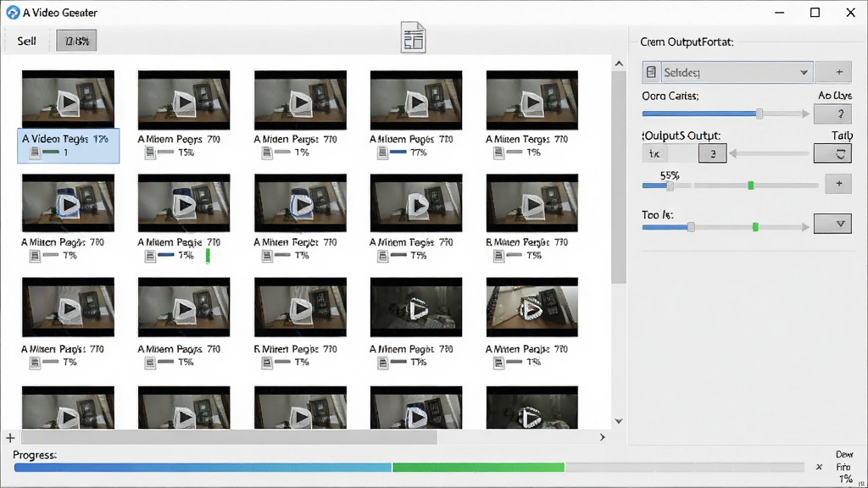
Task: Click the refresh button under Taily
Action: point(832,153)
